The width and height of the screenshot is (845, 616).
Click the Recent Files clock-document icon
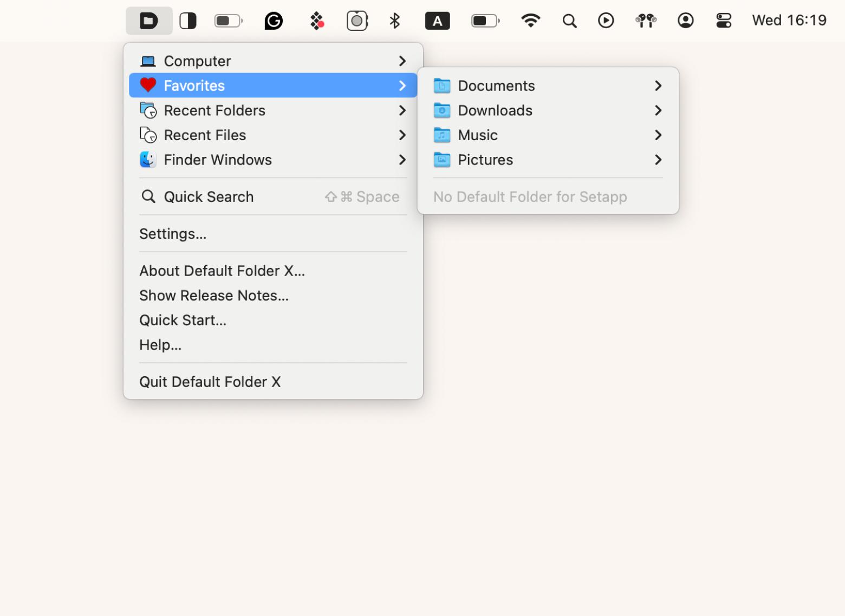[x=148, y=135]
